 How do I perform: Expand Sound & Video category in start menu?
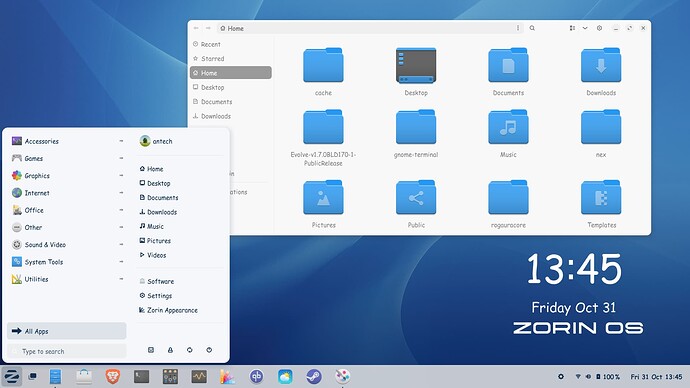(x=67, y=244)
